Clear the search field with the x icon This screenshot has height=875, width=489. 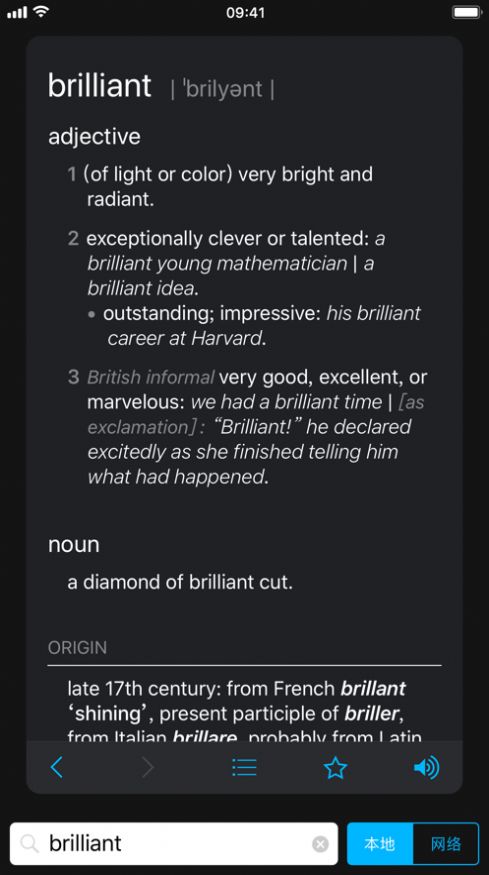pyautogui.click(x=320, y=844)
